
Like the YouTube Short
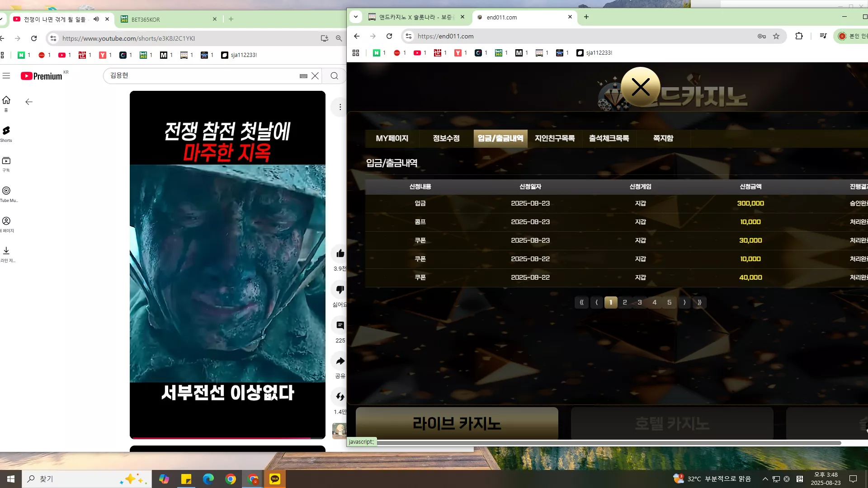[340, 253]
